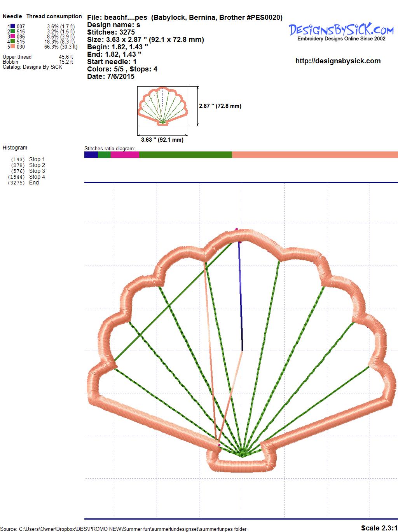Select Stop 1 in the histogram list
The height and width of the screenshot is (532, 398).
[37, 159]
